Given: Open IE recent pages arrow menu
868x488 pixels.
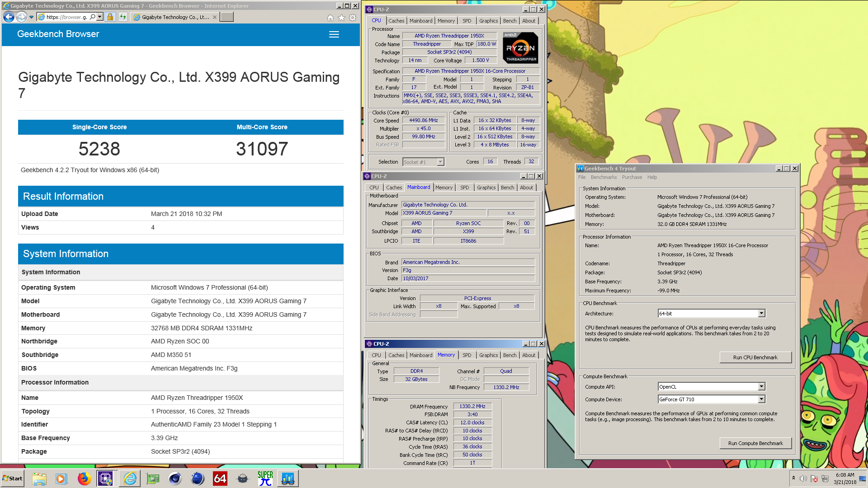Looking at the screenshot, I should 31,17.
